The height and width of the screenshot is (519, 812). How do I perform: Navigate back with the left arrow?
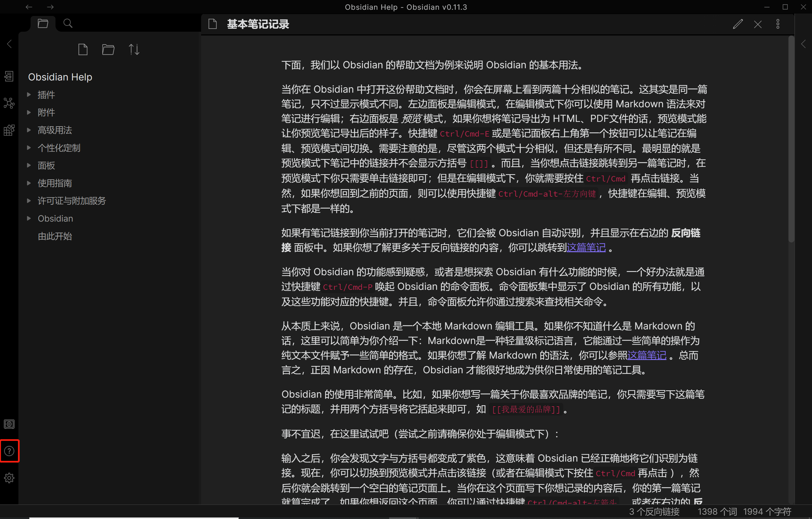click(29, 7)
